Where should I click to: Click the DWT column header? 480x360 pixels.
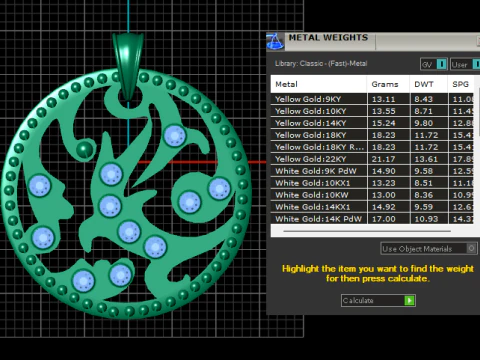coord(429,84)
